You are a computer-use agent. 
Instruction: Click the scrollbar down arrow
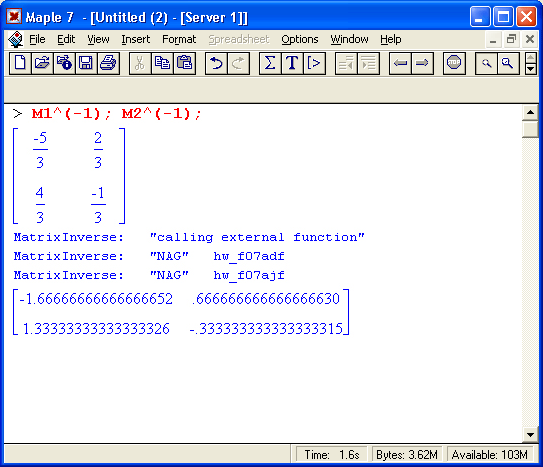(530, 435)
